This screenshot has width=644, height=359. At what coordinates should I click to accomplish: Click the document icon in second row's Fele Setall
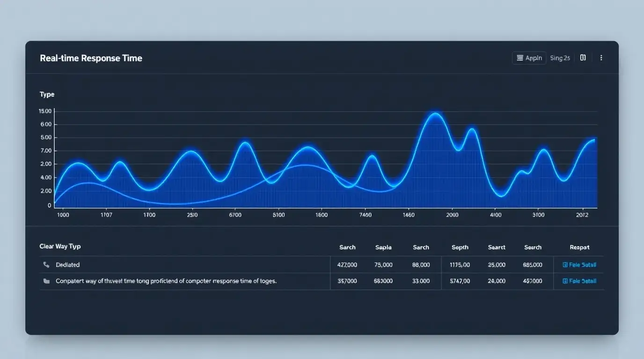pos(565,281)
